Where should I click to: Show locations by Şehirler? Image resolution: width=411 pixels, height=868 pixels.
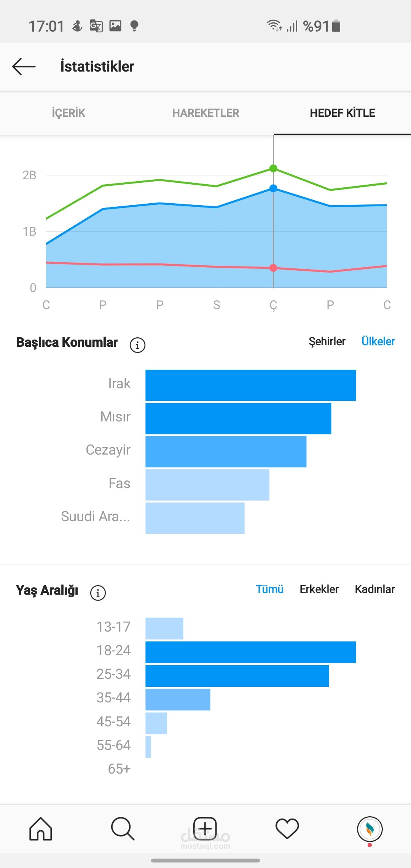pos(327,341)
